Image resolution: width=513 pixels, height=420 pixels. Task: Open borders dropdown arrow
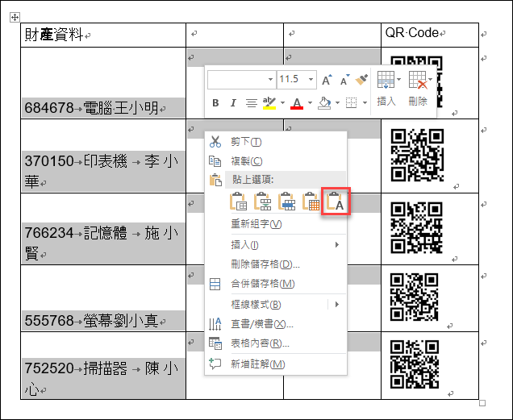[x=365, y=103]
